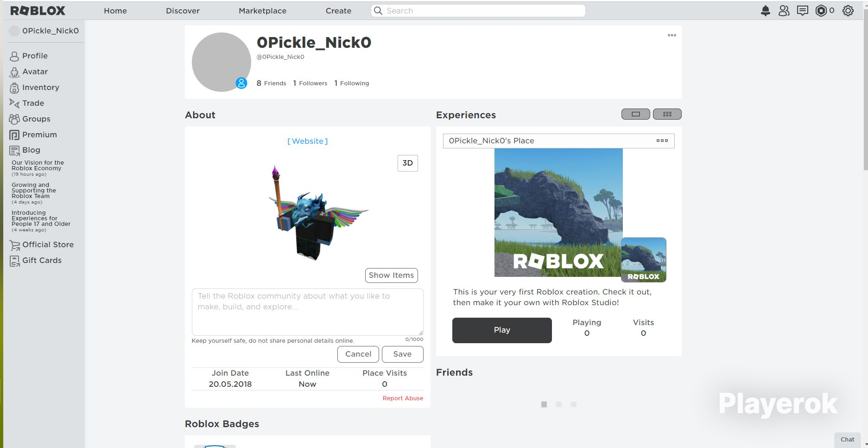
Task: Open the Robux balance icon
Action: [x=821, y=11]
